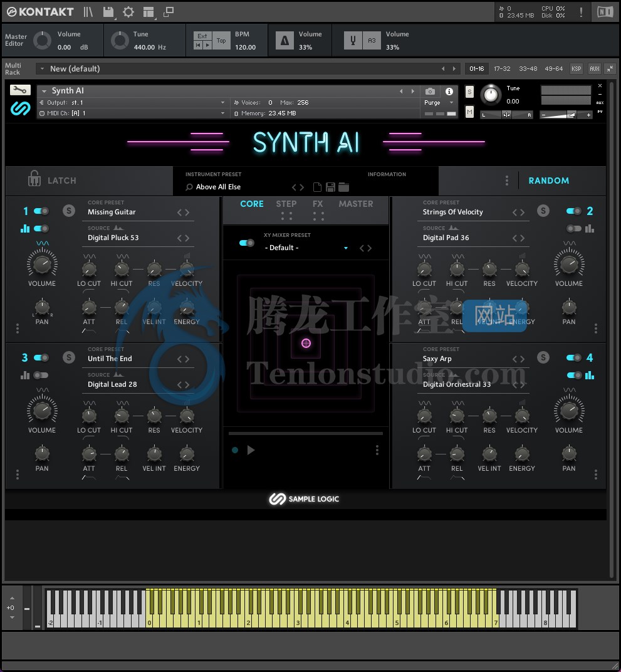Viewport: 621px width, 672px height.
Task: Click the minimized view icon in header
Action: coord(169,12)
